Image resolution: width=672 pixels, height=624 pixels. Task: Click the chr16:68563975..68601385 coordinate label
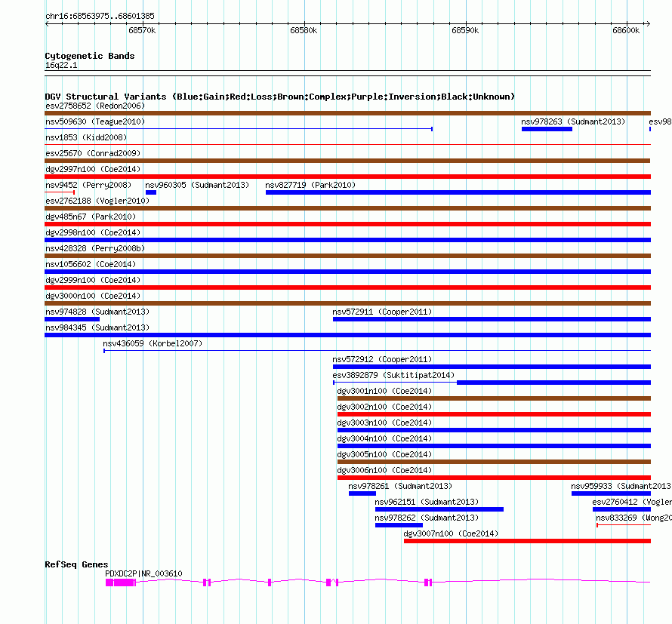tap(100, 16)
